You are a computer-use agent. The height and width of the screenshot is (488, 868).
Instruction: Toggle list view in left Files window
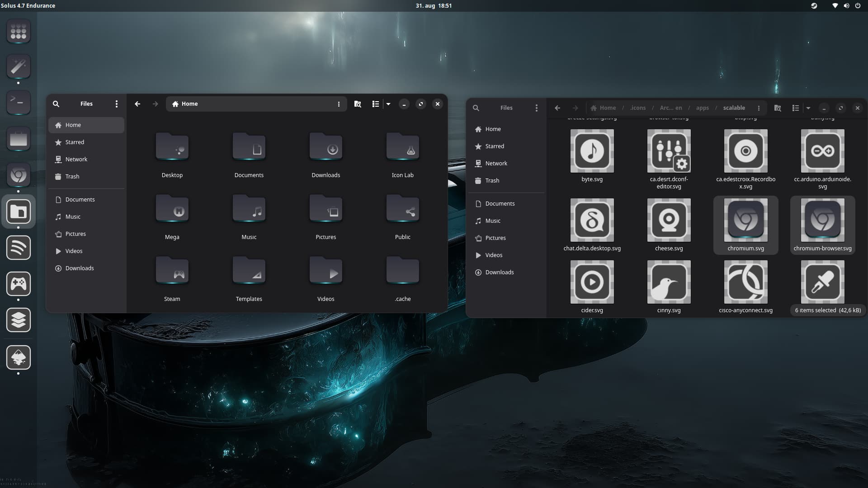tap(375, 104)
